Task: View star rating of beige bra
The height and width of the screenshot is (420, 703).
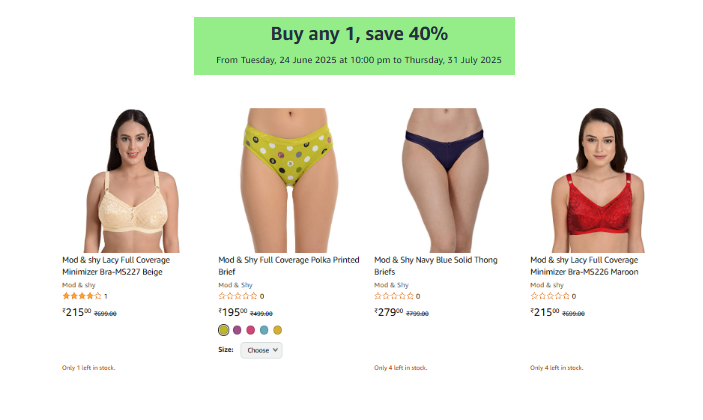Action: click(82, 296)
